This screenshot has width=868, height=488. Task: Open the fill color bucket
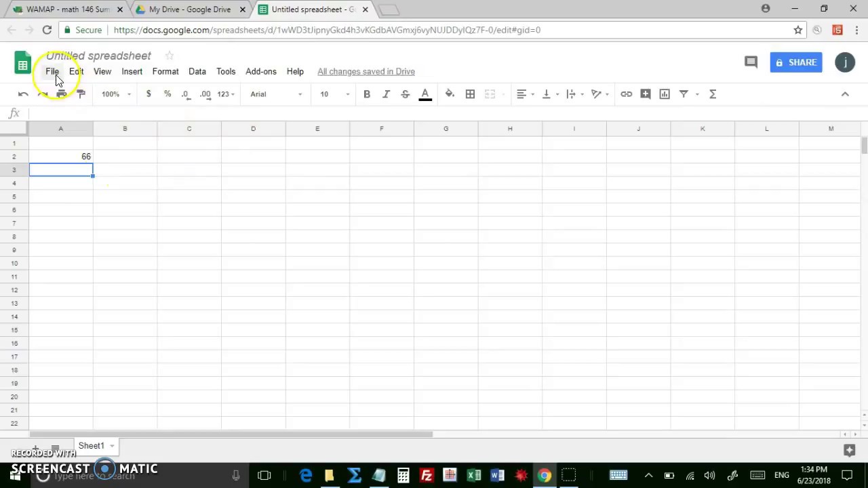pos(450,94)
